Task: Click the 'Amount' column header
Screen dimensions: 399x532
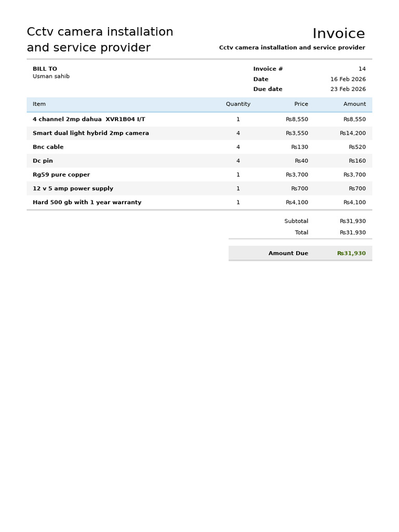Action: click(354, 104)
